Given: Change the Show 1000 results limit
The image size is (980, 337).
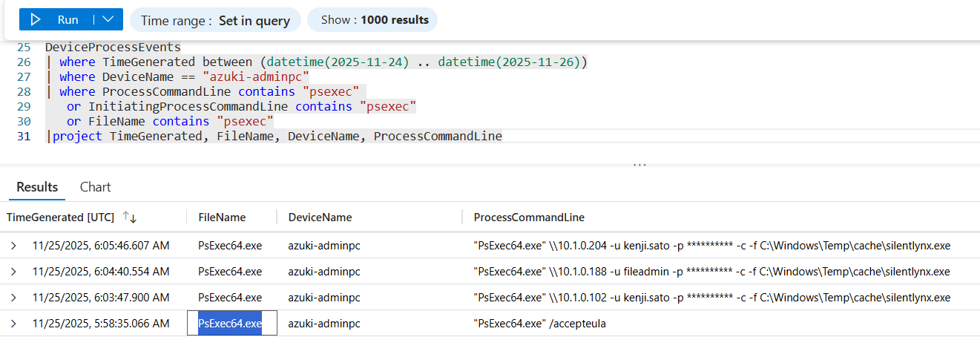Looking at the screenshot, I should click(372, 20).
